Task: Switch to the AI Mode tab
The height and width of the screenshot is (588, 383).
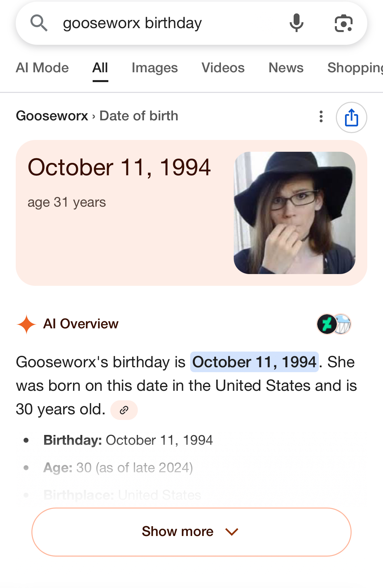Action: point(42,68)
